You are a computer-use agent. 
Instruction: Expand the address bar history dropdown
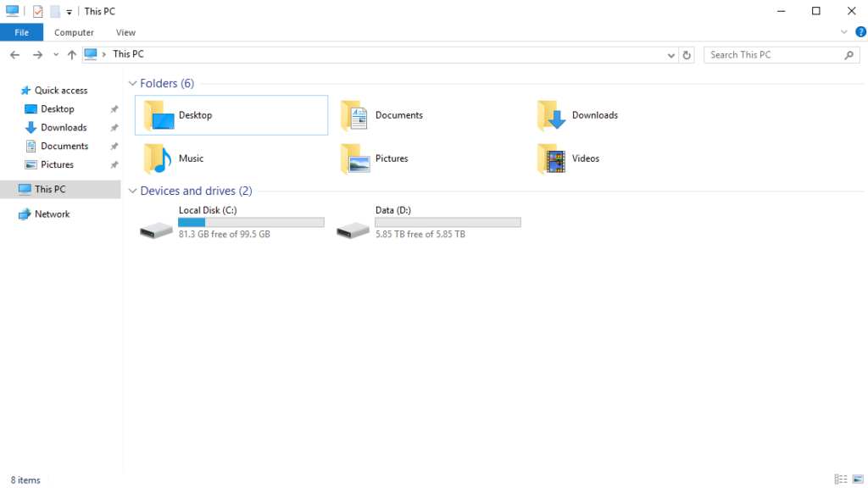671,55
